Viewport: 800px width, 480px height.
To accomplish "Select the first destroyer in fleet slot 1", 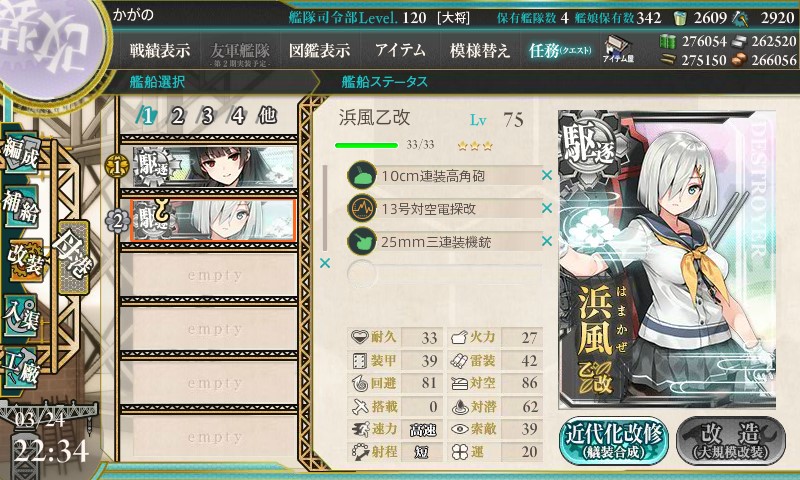I will [214, 166].
